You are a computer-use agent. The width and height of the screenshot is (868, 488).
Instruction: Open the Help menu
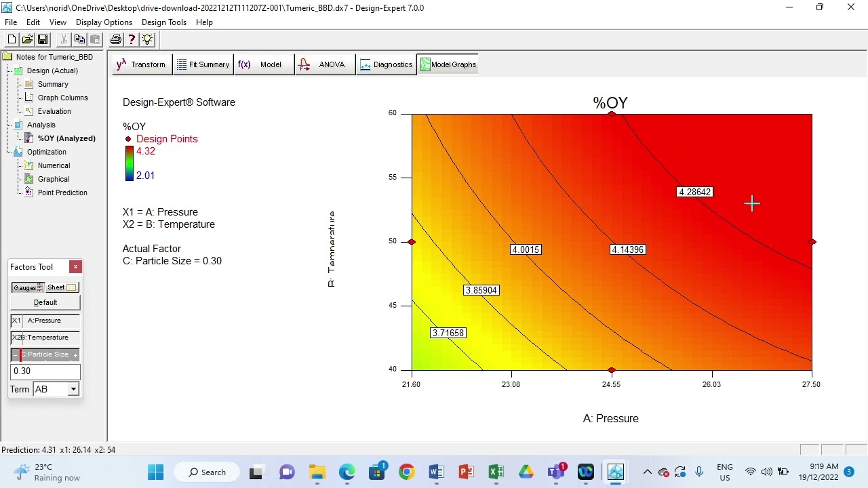(204, 22)
